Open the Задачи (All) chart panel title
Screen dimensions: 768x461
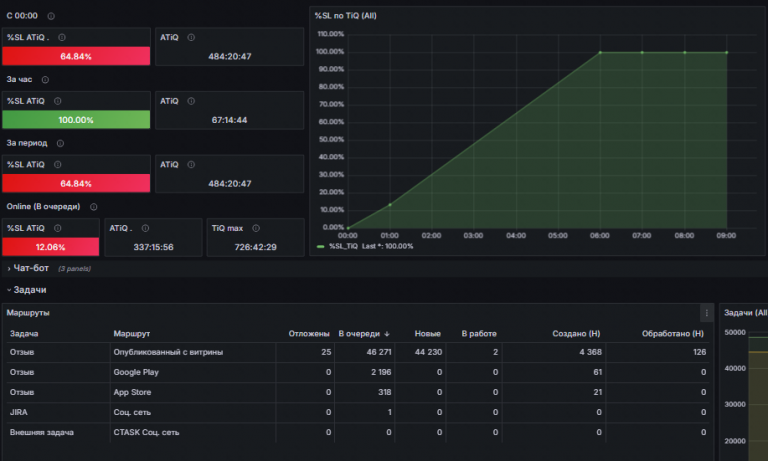745,313
